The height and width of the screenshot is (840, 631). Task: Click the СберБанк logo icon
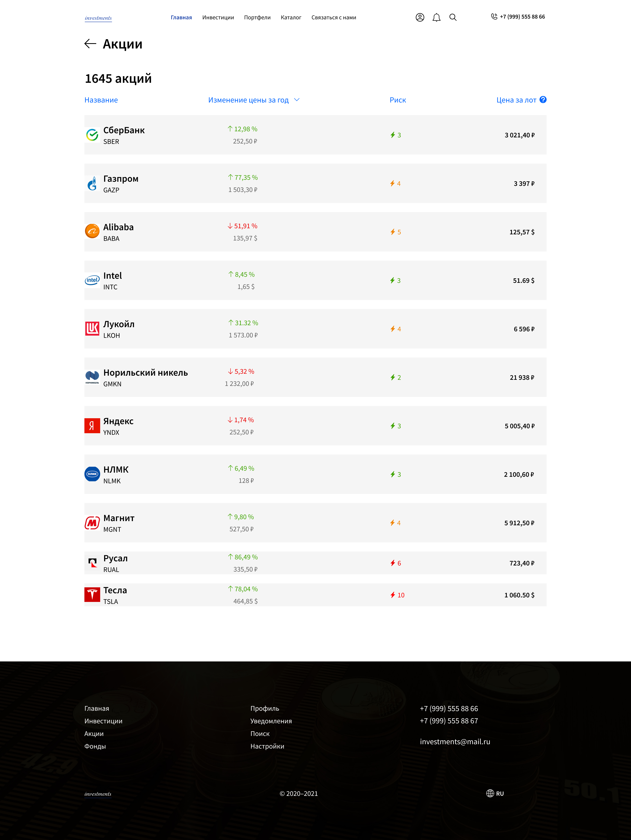click(92, 135)
